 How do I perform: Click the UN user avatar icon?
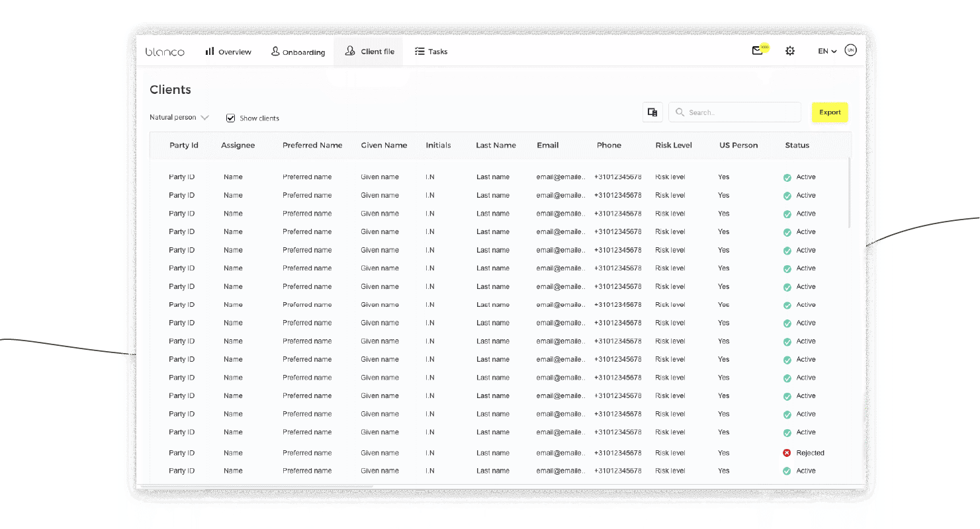click(850, 50)
